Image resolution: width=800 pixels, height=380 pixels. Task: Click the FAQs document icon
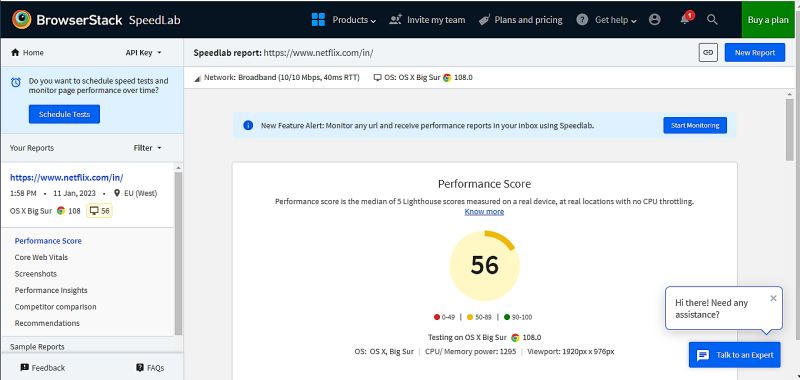pyautogui.click(x=140, y=367)
